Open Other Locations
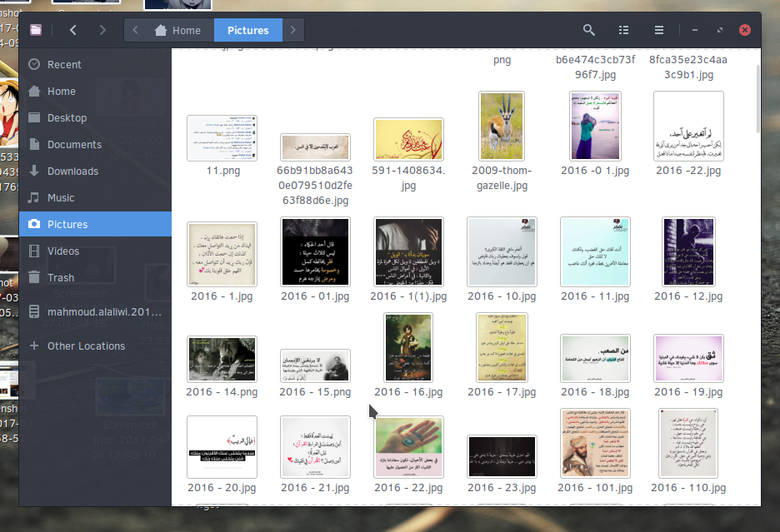Screen dimensions: 780x532 (95, 346)
